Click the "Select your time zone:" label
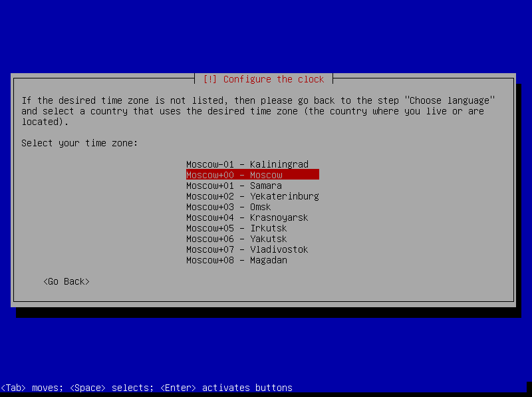532x397 pixels. [x=79, y=143]
